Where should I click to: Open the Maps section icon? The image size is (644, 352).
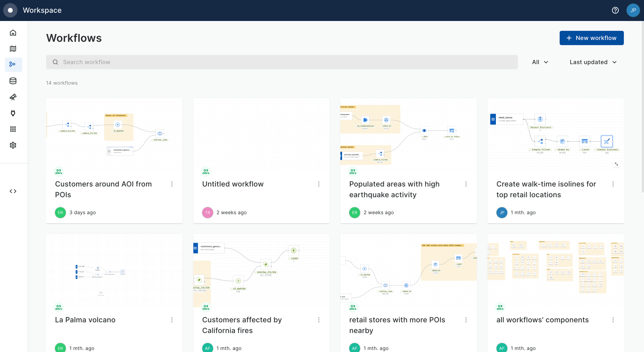(x=13, y=49)
